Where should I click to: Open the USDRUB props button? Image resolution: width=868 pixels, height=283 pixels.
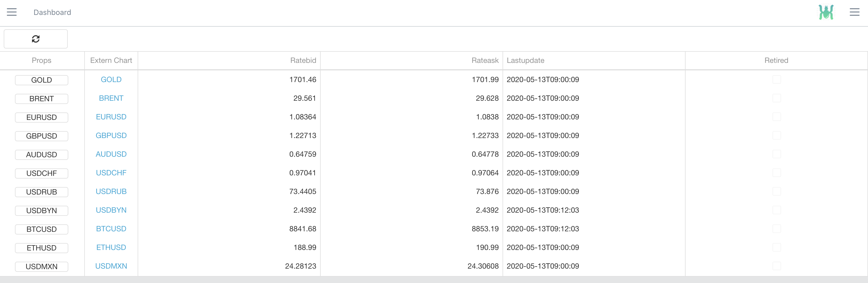41,192
